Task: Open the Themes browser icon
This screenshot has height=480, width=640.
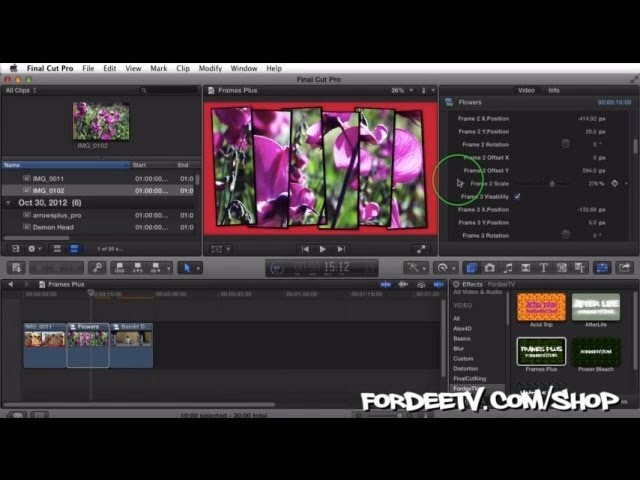Action: coord(580,268)
